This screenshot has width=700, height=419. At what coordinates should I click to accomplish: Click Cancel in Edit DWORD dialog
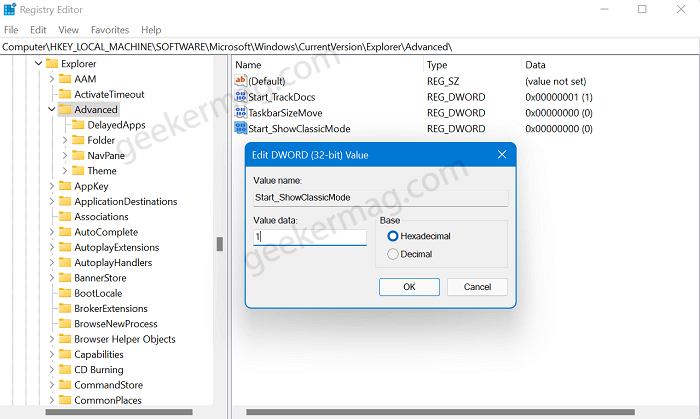tap(477, 287)
